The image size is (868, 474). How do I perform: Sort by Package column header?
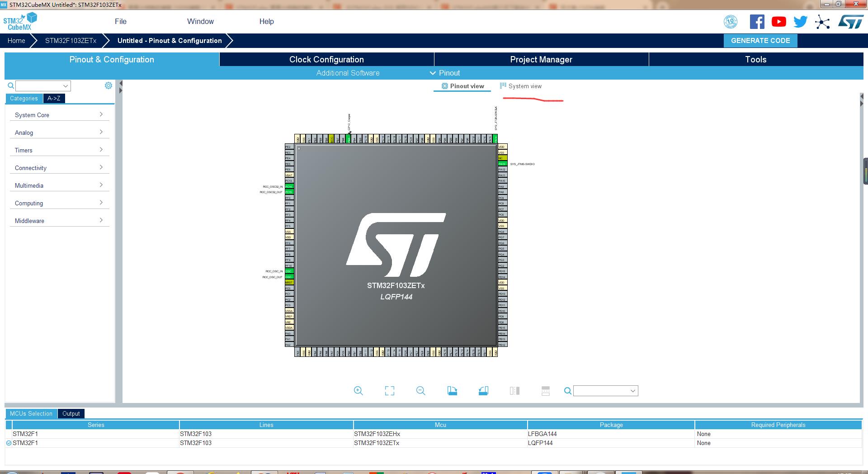pos(611,425)
